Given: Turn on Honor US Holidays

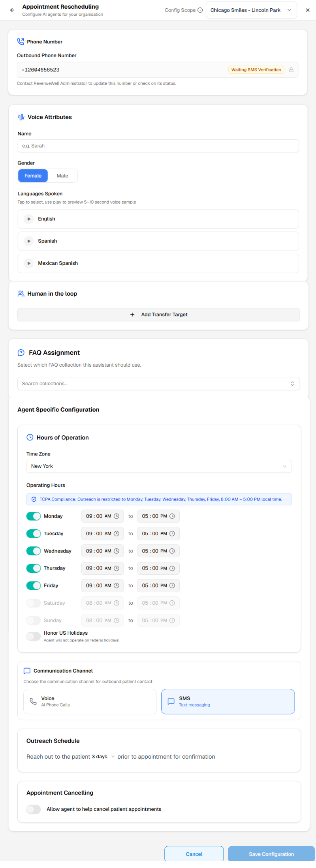Looking at the screenshot, I should [x=34, y=636].
